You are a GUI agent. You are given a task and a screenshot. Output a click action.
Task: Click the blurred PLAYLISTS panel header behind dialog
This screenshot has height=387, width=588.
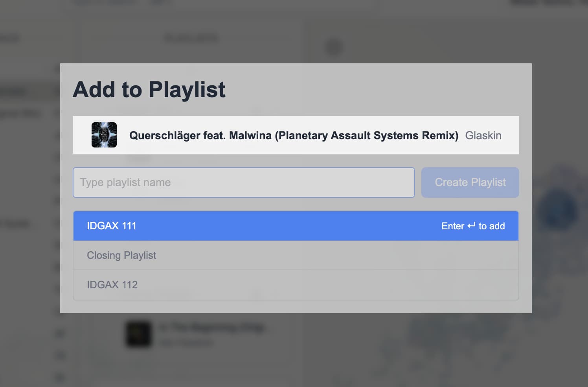click(x=191, y=38)
